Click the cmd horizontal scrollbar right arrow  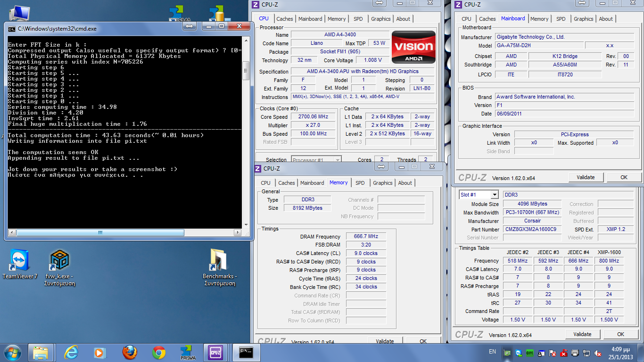pos(238,233)
